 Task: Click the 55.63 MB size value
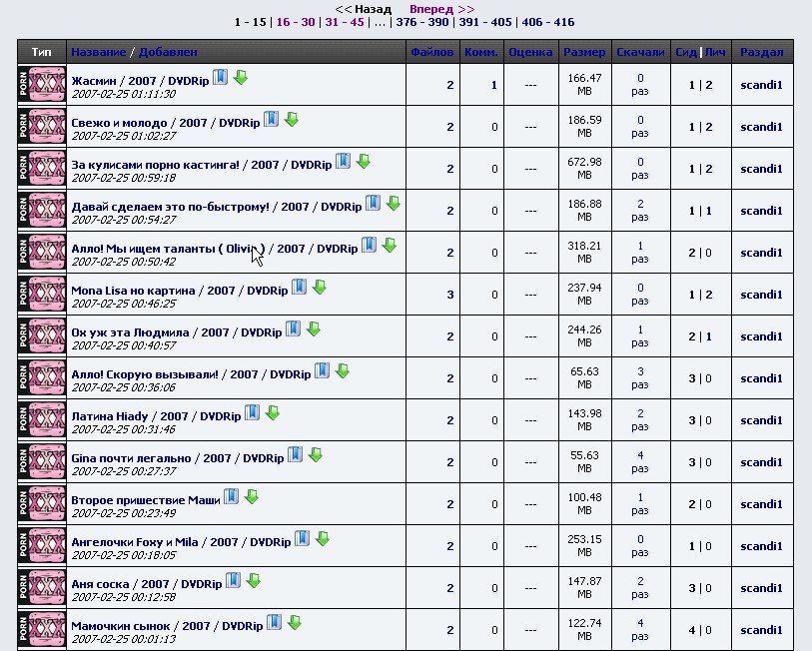[584, 462]
